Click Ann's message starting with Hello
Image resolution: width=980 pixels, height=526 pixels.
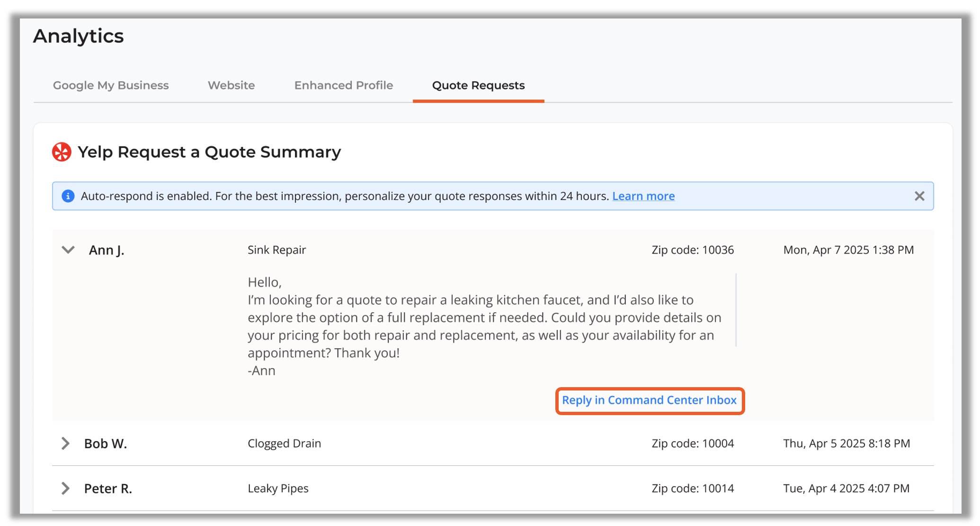[484, 326]
